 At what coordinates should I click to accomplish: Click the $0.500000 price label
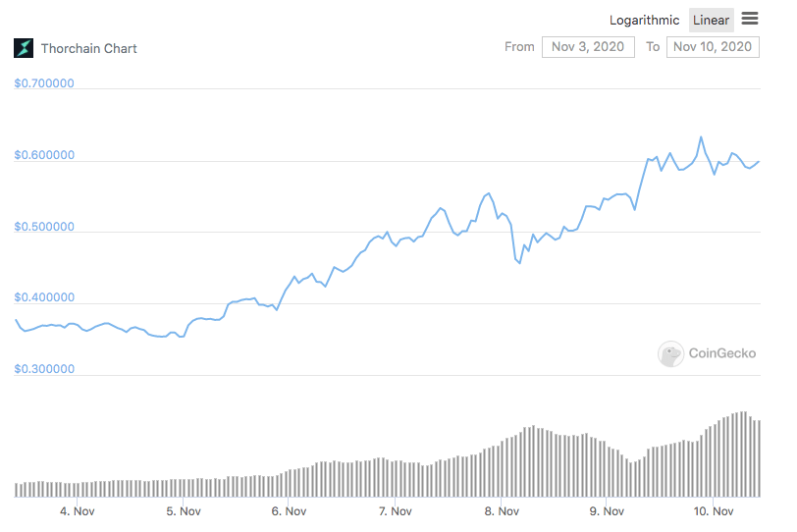coord(44,227)
